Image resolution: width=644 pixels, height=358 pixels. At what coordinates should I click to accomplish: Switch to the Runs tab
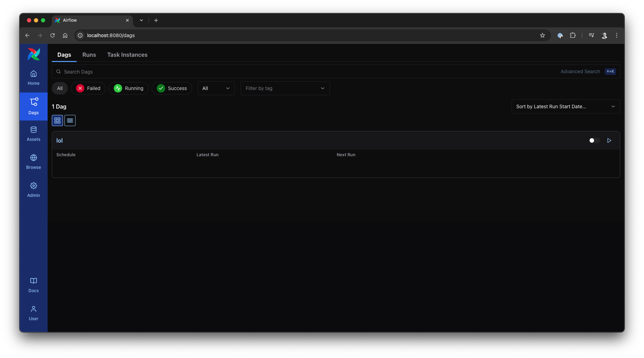[x=89, y=55]
